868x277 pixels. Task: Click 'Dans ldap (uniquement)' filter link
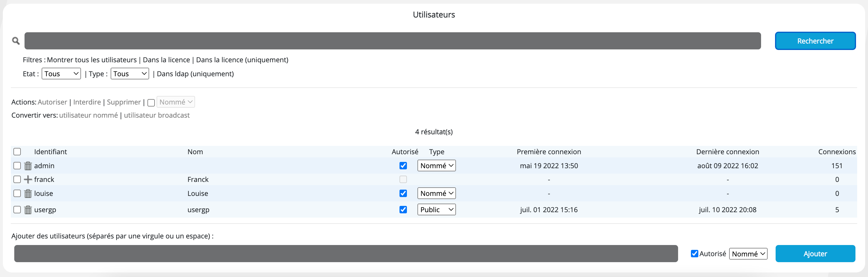195,74
